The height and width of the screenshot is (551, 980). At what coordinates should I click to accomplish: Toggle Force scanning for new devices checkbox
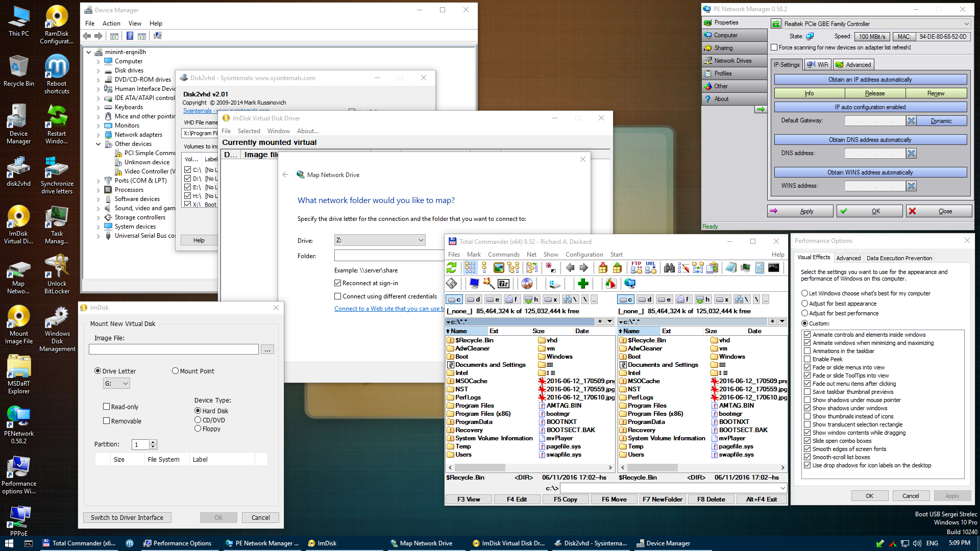(x=774, y=47)
